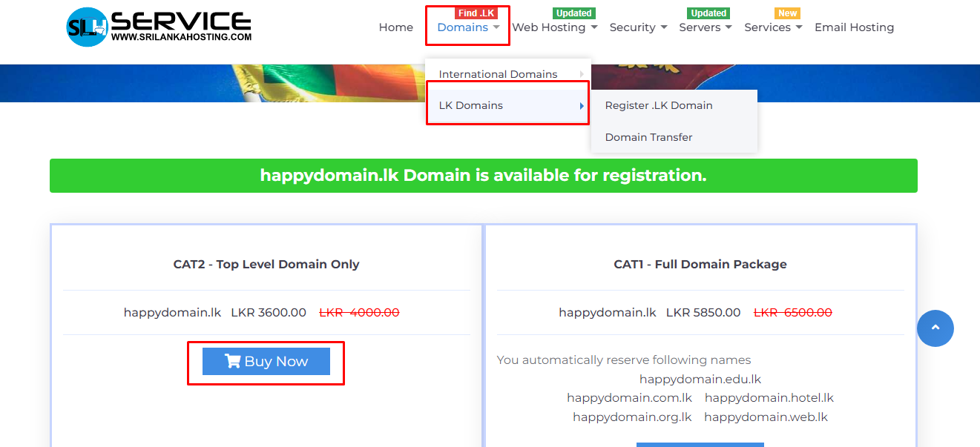The height and width of the screenshot is (447, 980).
Task: Select the LK Domains submenu item
Action: (x=471, y=105)
